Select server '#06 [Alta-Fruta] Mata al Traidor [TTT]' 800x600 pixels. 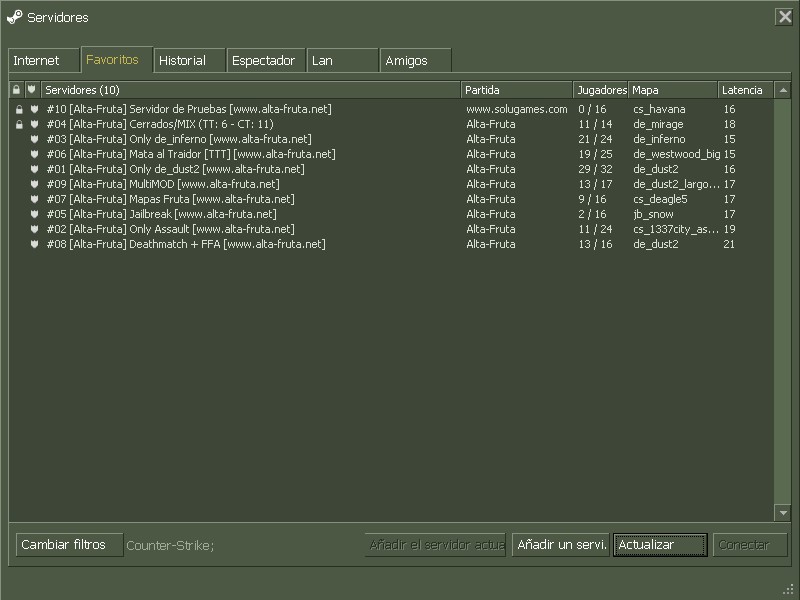pyautogui.click(x=391, y=154)
